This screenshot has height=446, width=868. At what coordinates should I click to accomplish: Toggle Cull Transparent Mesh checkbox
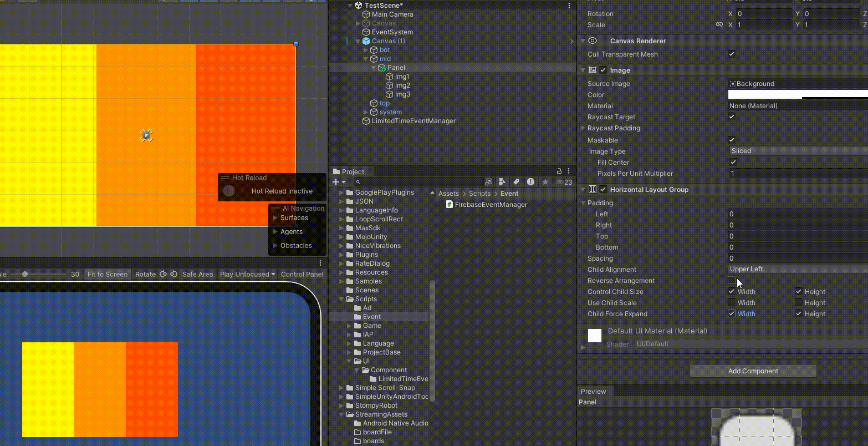tap(732, 54)
